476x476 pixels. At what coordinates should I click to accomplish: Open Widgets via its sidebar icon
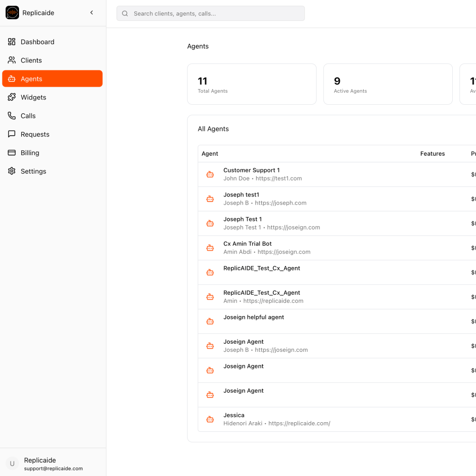pyautogui.click(x=11, y=97)
